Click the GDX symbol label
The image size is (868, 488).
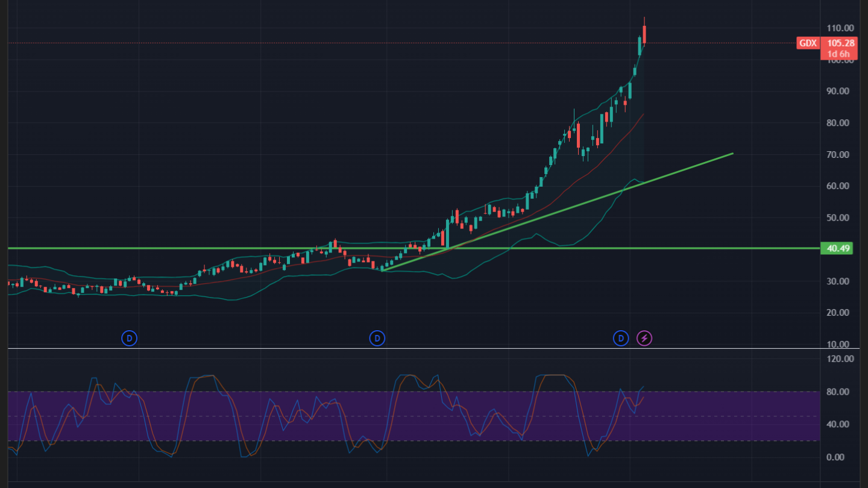807,43
